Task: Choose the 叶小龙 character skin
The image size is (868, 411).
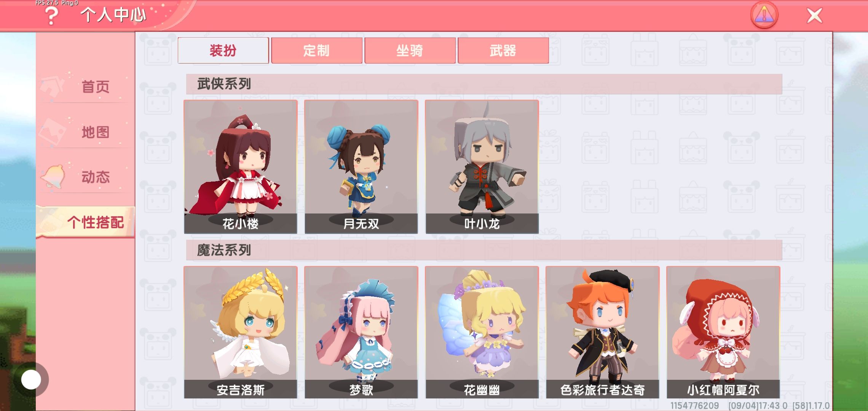Action: coord(482,167)
